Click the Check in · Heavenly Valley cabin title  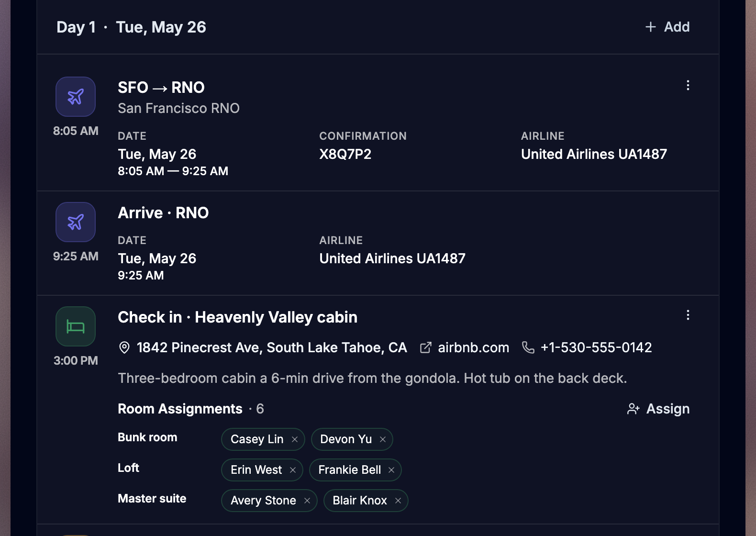pos(237,317)
